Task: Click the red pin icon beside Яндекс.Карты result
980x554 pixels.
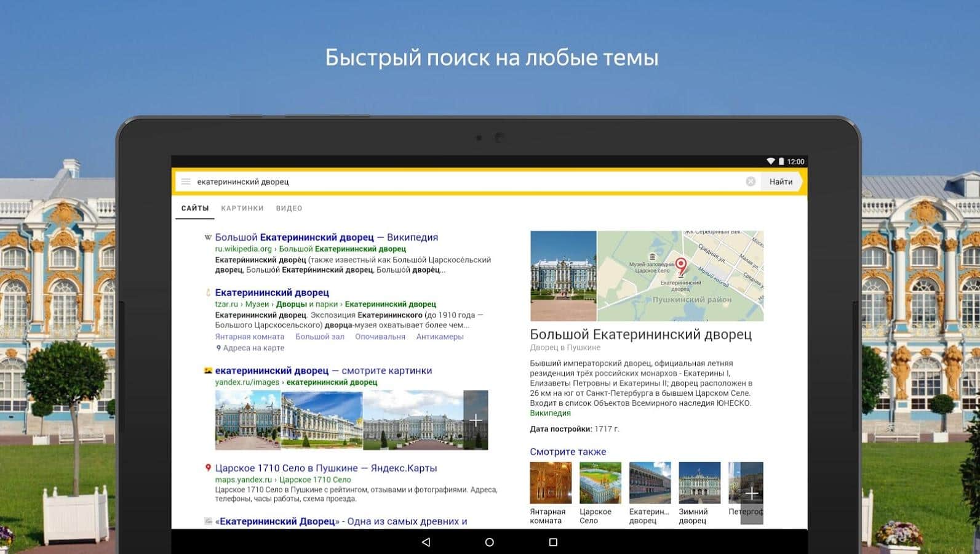Action: click(208, 468)
